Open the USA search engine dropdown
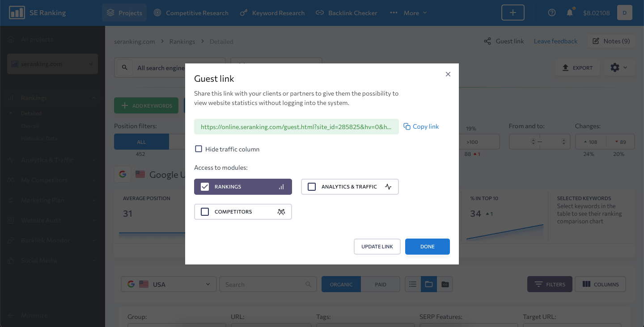This screenshot has width=644, height=327. pyautogui.click(x=169, y=284)
